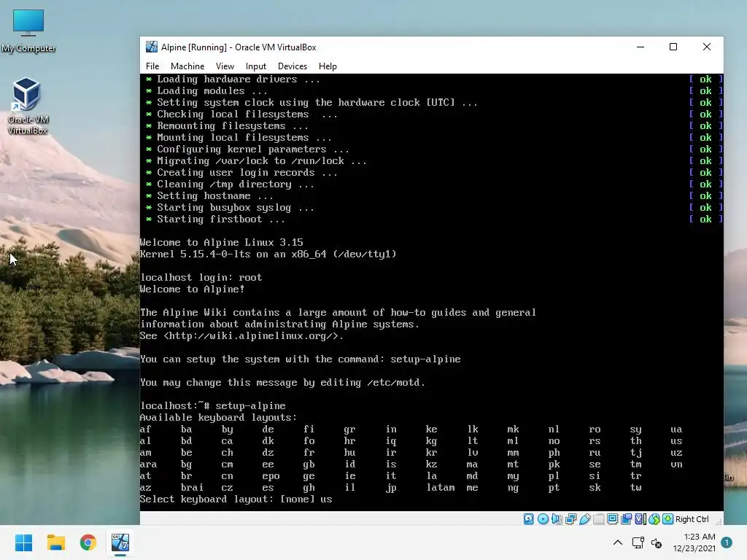Close the Alpine VirtualBox window

[707, 47]
